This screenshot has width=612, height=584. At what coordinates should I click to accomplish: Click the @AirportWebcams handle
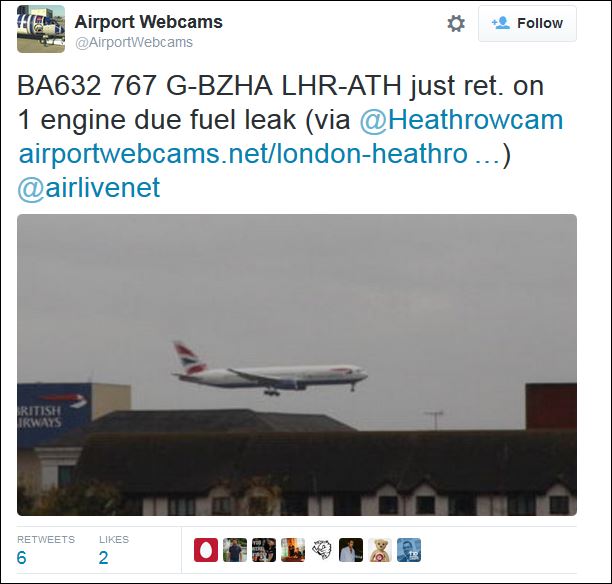pos(134,42)
